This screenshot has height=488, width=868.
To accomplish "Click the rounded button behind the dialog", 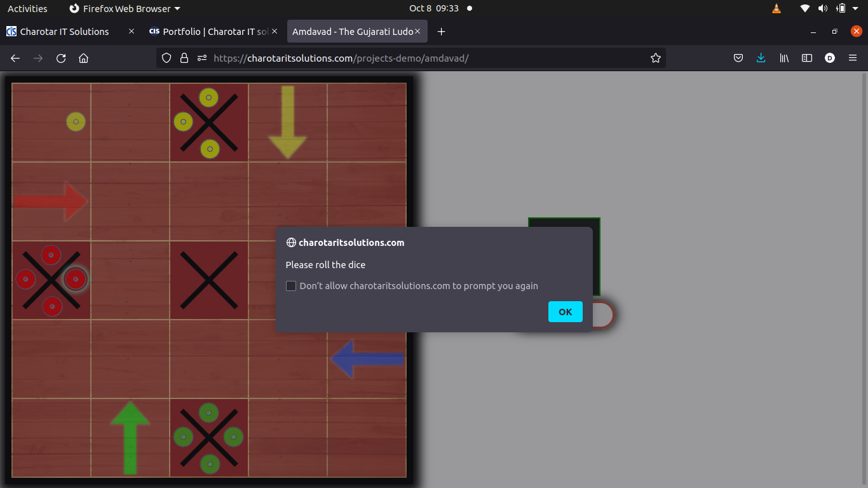I will coord(602,315).
